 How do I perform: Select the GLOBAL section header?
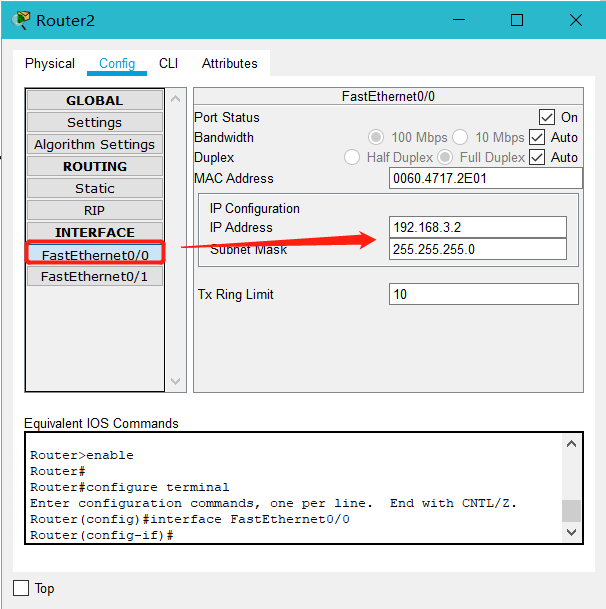pyautogui.click(x=95, y=100)
